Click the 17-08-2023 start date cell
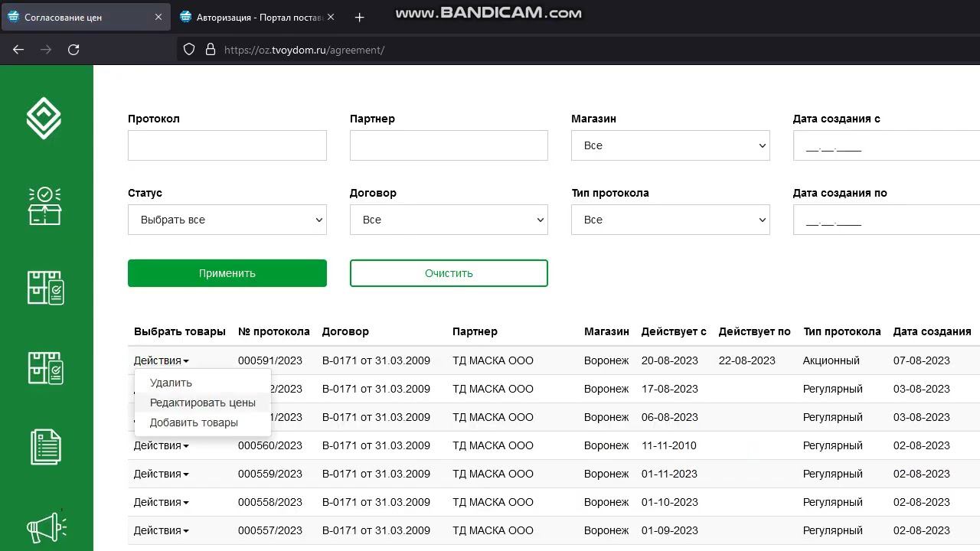The width and height of the screenshot is (980, 551). coord(670,389)
